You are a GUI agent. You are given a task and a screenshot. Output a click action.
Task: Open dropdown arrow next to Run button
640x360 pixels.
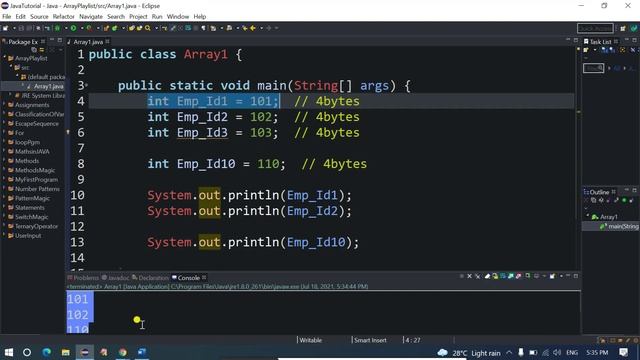(x=81, y=28)
